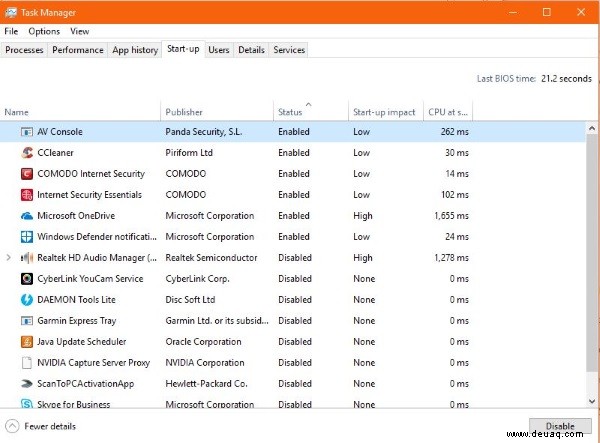Sort by the CPU at start-up column header
This screenshot has height=443, width=600.
coord(448,111)
